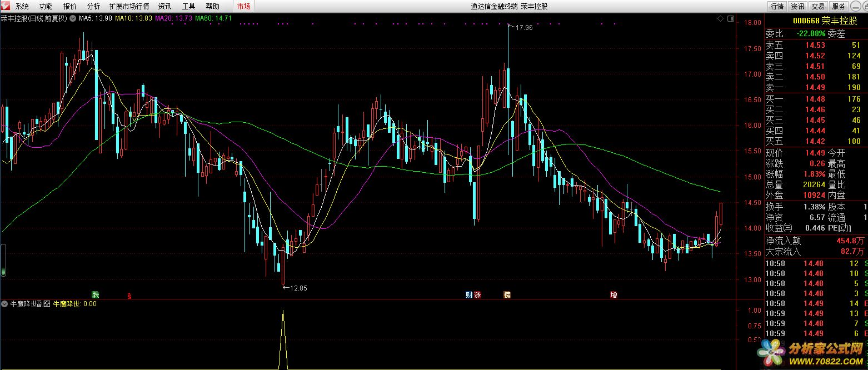Click the red 涨 event marker
868x370 pixels.
[477, 294]
